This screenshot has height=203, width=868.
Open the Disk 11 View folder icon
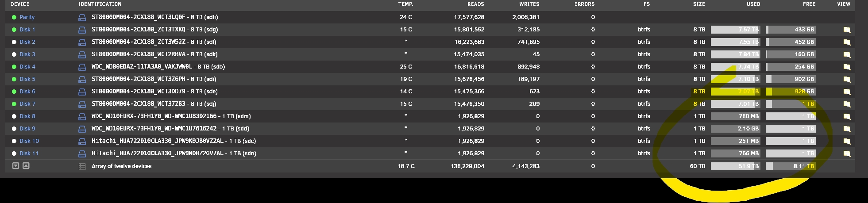847,154
